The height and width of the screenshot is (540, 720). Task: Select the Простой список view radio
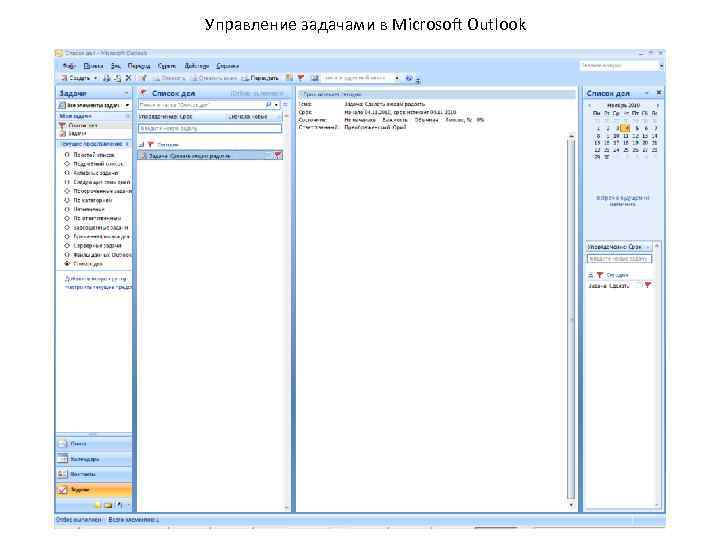(67, 155)
